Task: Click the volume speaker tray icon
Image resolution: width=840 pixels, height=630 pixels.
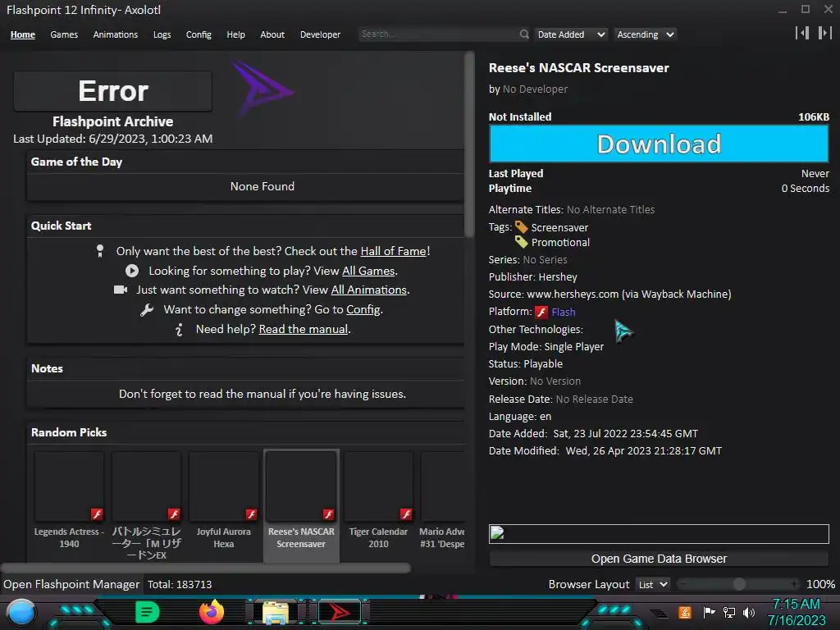Action: (x=748, y=612)
